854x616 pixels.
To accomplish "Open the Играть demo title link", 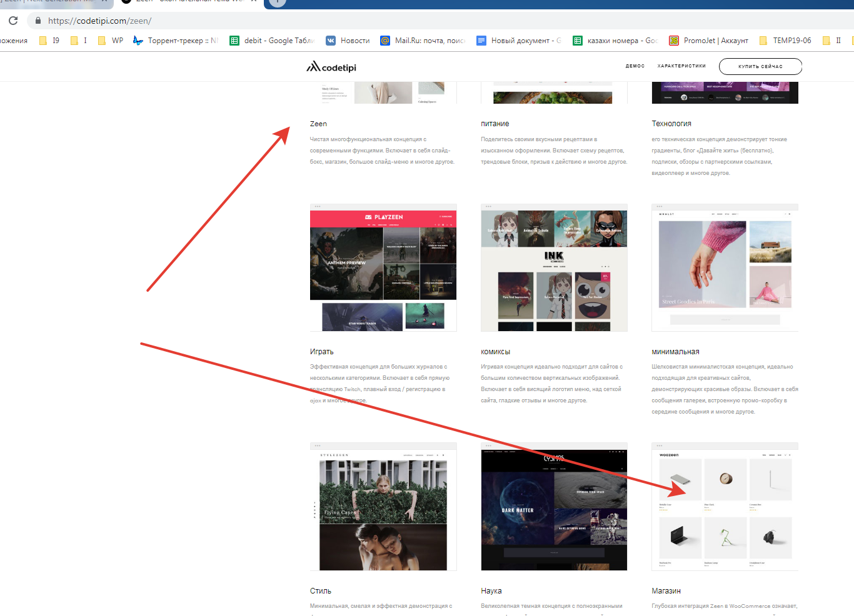I will 322,352.
